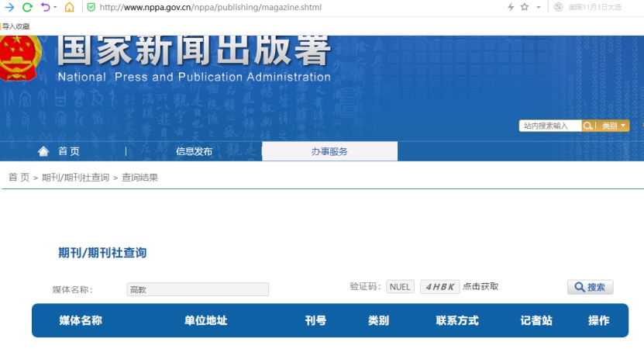Viewport: 644px width, 349px height.
Task: Click 点击获取 to refresh captcha
Action: 480,286
